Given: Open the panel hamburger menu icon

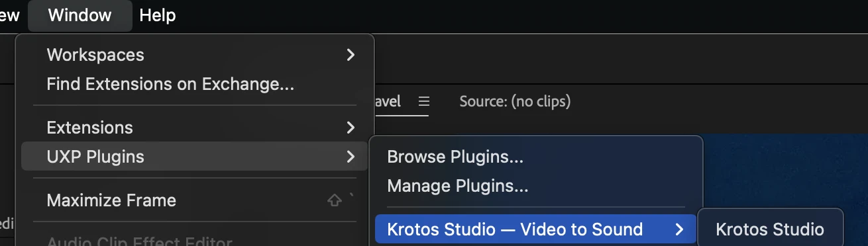Looking at the screenshot, I should (424, 102).
